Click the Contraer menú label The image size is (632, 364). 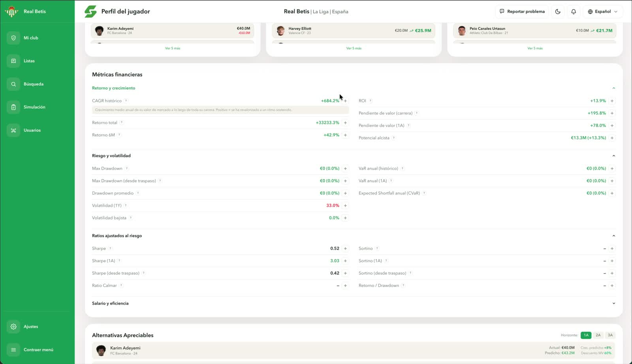click(x=38, y=350)
